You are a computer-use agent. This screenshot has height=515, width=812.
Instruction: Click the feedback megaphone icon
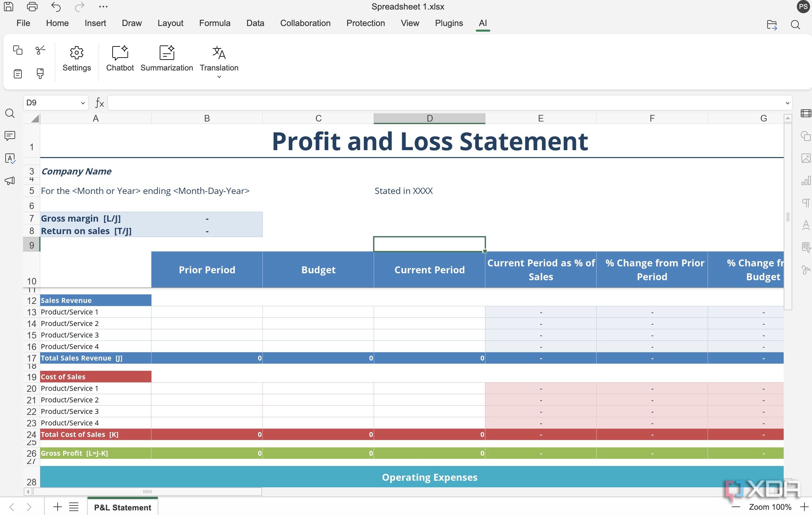point(10,181)
